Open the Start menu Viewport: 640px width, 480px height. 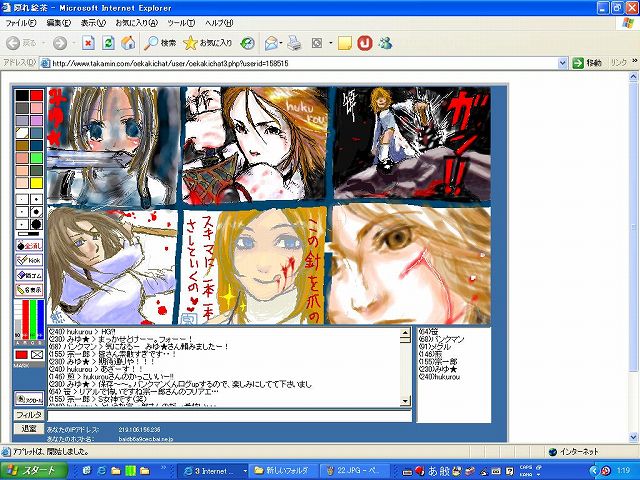33,471
